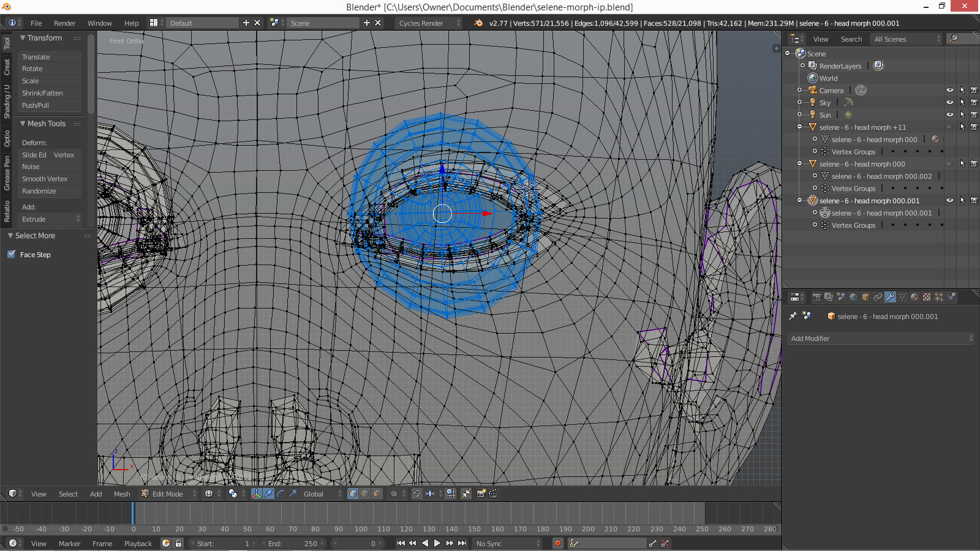Toggle visibility of selene head morph 000.001
This screenshot has height=551, width=980.
click(x=950, y=200)
